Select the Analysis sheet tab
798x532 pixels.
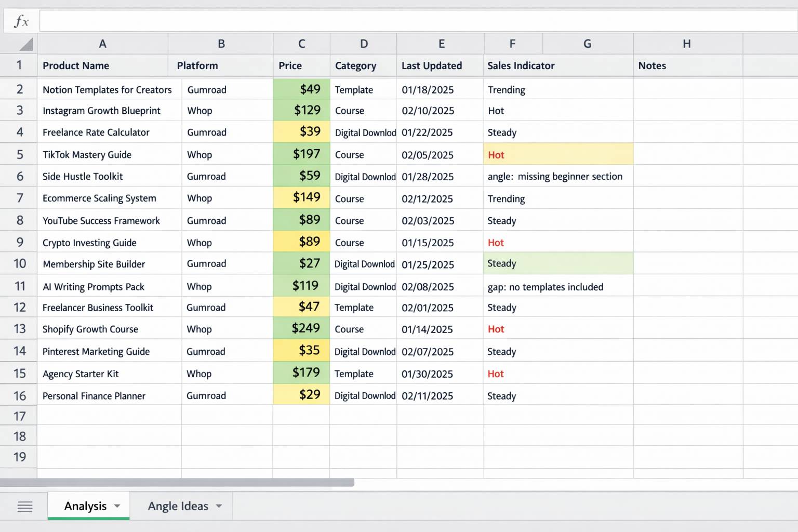point(85,506)
